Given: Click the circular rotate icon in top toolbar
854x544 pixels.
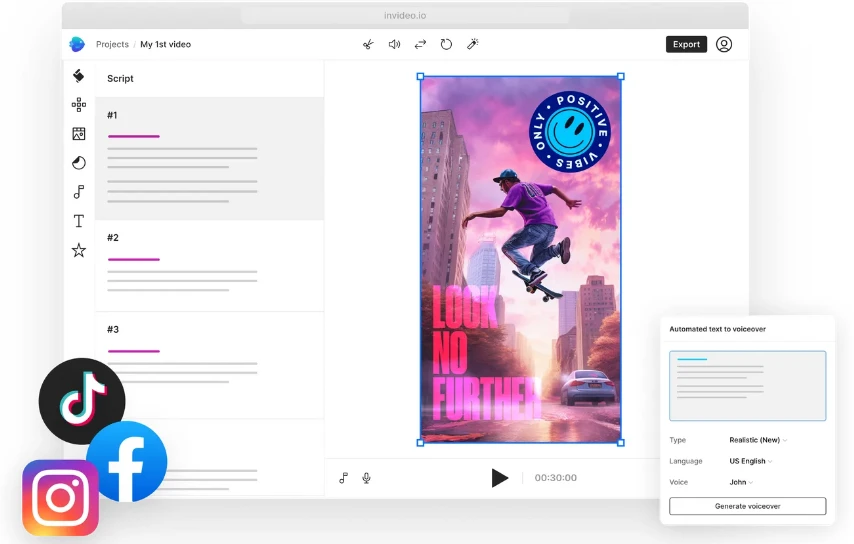Looking at the screenshot, I should click(446, 44).
